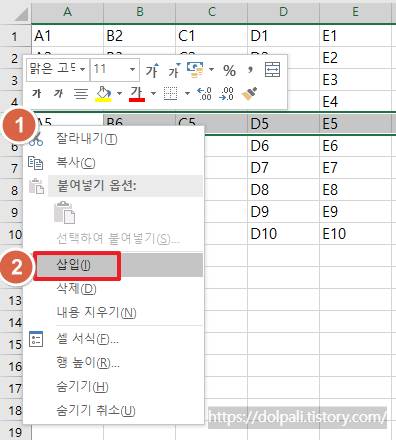Select column C header
The width and height of the screenshot is (396, 440).
[x=212, y=12]
